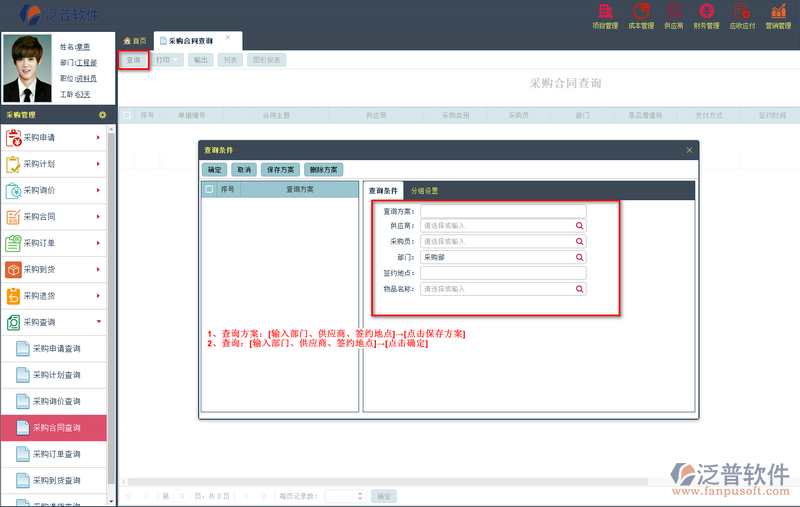The width and height of the screenshot is (800, 507).
Task: Select 采购合同查询 in sidebar
Action: coord(54,427)
